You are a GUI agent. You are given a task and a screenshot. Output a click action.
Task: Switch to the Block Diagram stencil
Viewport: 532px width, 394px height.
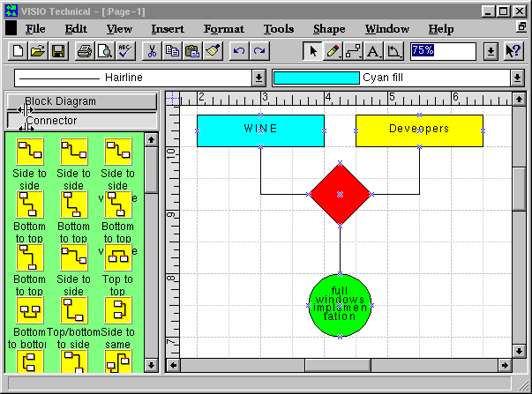[82, 101]
